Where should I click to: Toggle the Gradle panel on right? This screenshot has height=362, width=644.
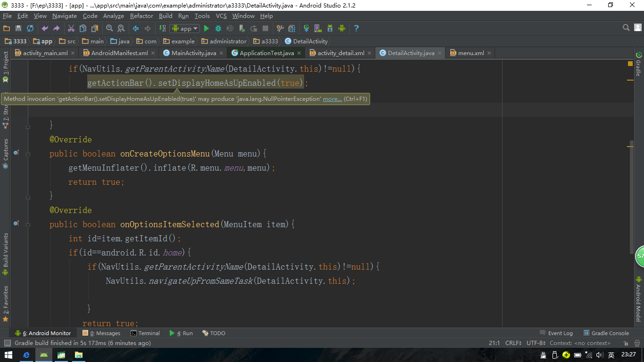tap(638, 65)
